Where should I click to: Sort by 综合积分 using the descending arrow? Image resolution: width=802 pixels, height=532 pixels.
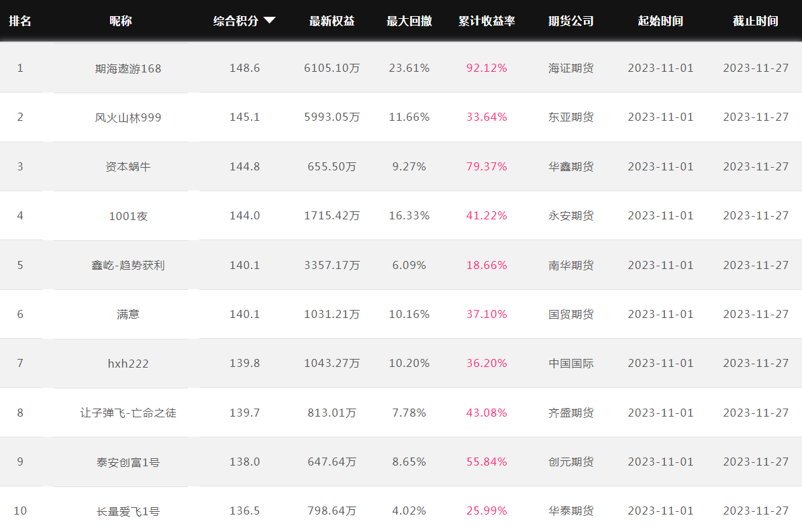(270, 20)
